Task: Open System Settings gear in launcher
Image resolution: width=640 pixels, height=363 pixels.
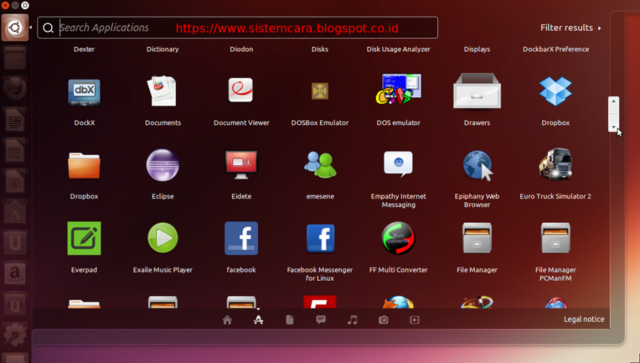Action: tap(15, 334)
